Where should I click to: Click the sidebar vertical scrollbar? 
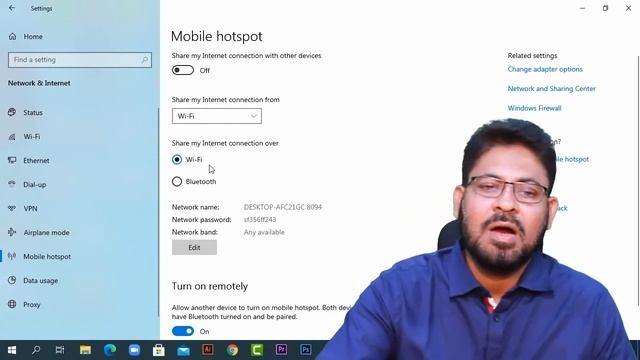tap(158, 212)
